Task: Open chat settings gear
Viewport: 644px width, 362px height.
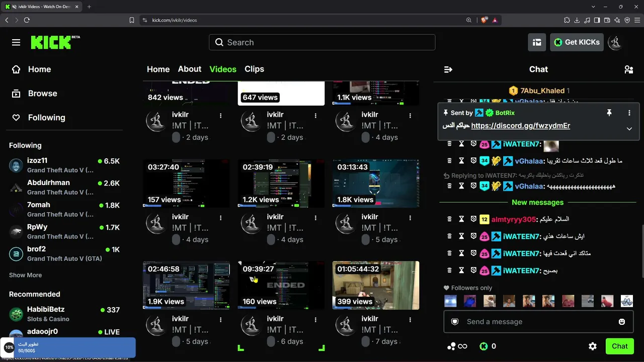Action: (x=593, y=346)
